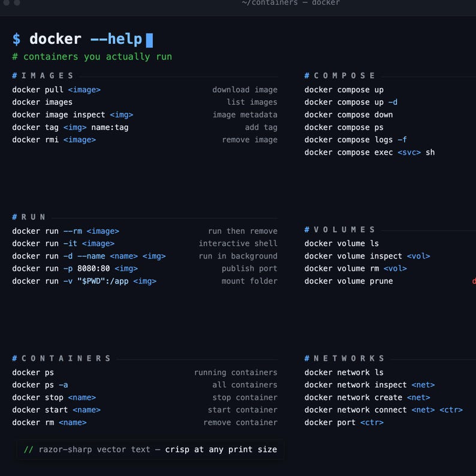Select the '# NETWORKS' section heading
476x476 pixels.
(x=345, y=358)
